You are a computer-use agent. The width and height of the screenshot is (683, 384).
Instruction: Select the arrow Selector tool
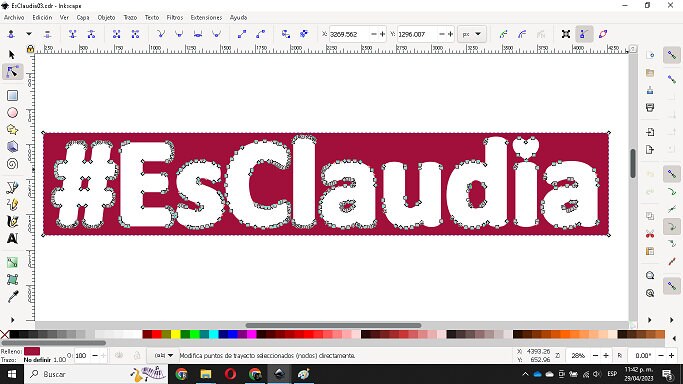coord(12,55)
